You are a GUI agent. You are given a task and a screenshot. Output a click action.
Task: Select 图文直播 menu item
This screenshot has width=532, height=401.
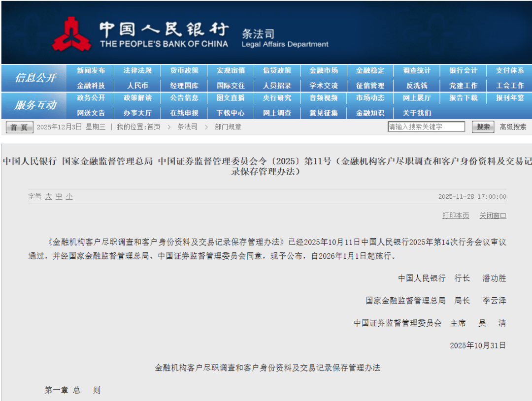click(x=231, y=98)
